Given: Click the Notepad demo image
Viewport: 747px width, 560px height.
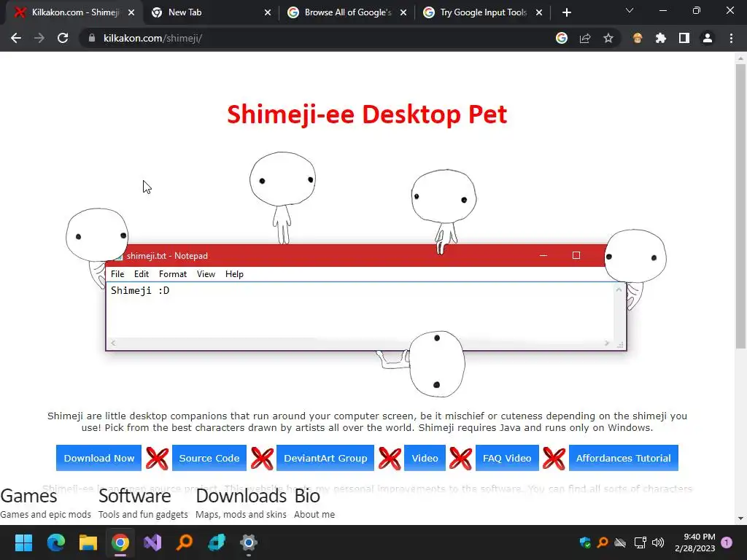Looking at the screenshot, I should pos(366,274).
